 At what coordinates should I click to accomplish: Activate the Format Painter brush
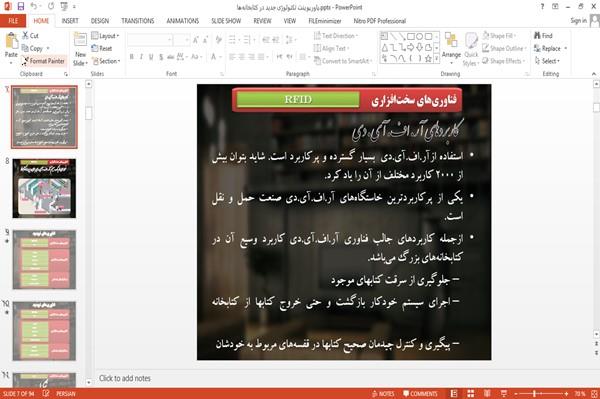43,61
